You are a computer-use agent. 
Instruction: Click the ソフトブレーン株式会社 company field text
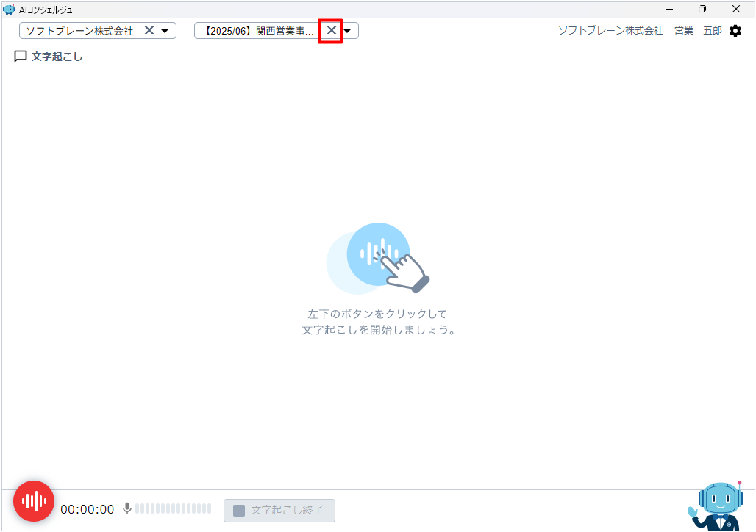79,31
